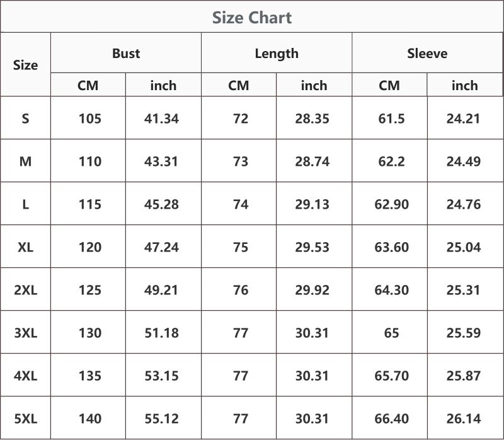Select the 5XL size row label
Viewport: 504px width, 440px height.
click(x=25, y=419)
